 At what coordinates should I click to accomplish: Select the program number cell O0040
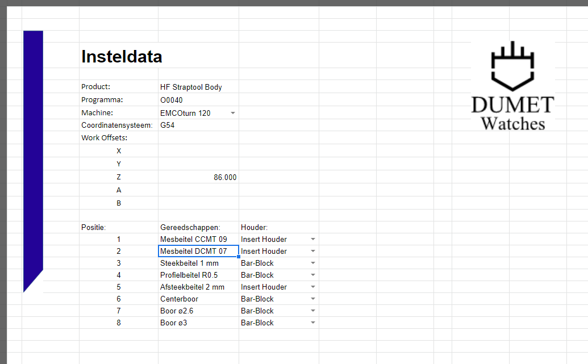198,100
